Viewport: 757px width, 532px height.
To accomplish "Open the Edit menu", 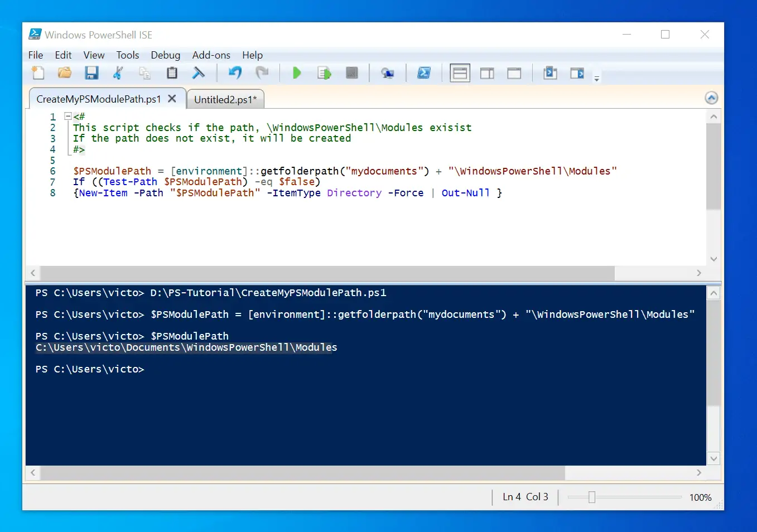I will 63,55.
